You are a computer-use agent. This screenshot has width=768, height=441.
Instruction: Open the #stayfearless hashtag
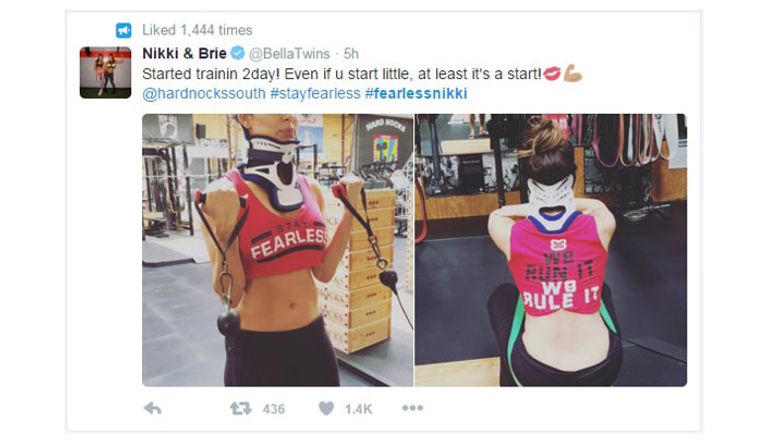pos(315,93)
